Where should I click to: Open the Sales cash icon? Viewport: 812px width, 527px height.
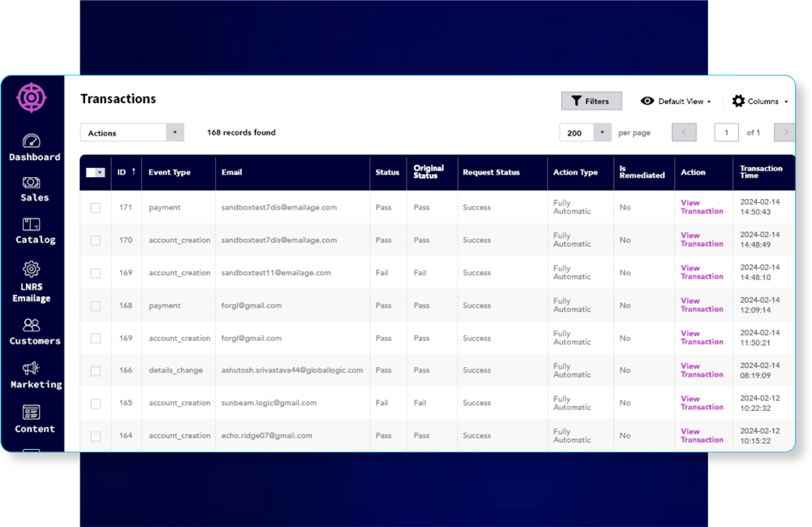tap(31, 183)
